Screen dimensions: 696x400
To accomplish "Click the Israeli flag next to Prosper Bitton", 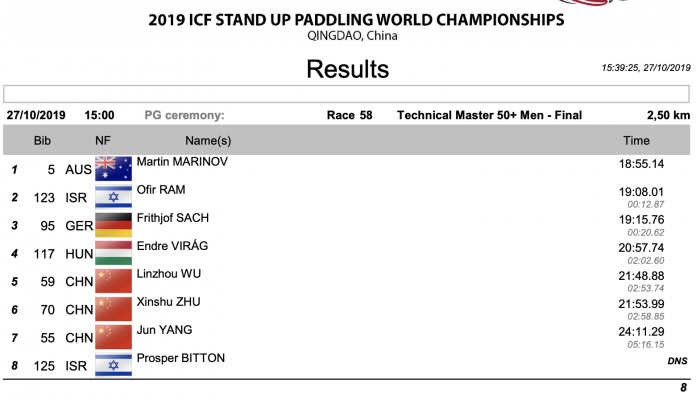I will (x=113, y=364).
